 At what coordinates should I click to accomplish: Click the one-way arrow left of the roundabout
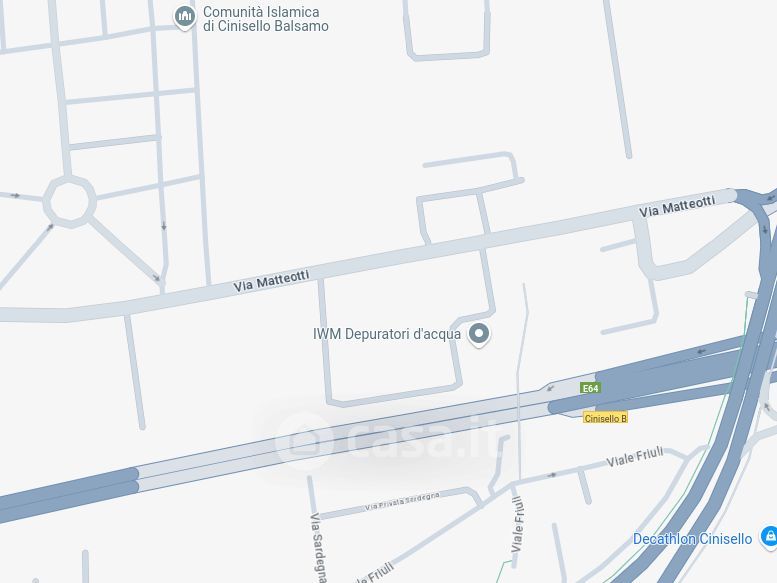click(x=15, y=196)
